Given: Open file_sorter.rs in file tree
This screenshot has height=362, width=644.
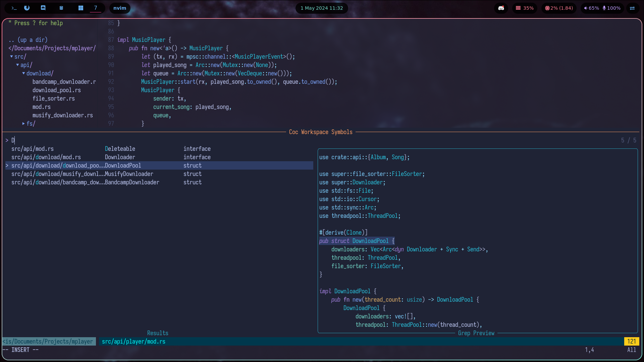Looking at the screenshot, I should [x=53, y=99].
